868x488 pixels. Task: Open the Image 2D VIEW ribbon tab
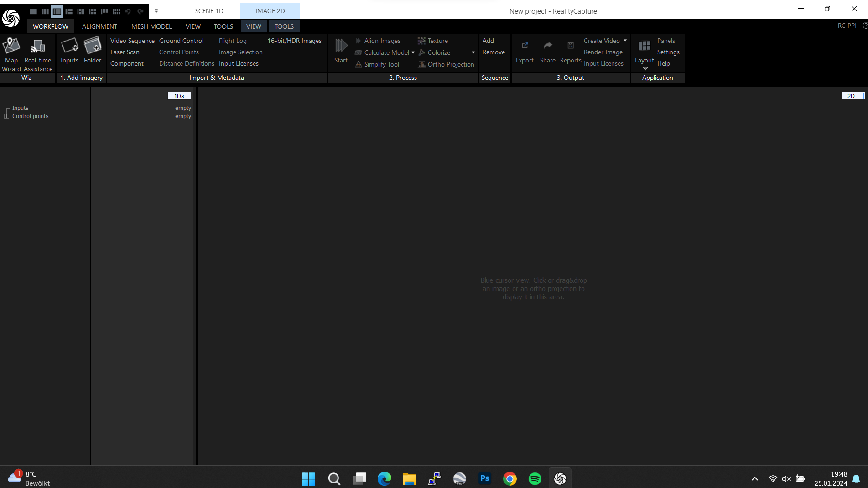coord(254,26)
